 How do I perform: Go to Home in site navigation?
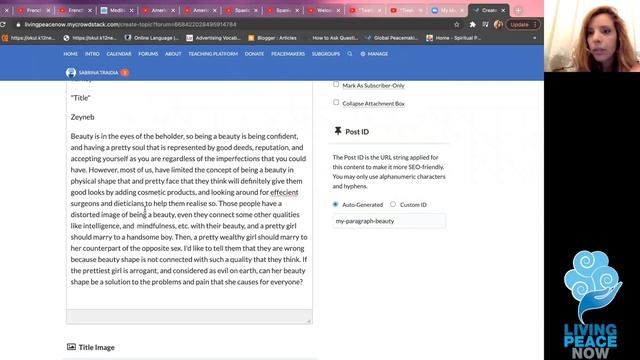click(70, 54)
